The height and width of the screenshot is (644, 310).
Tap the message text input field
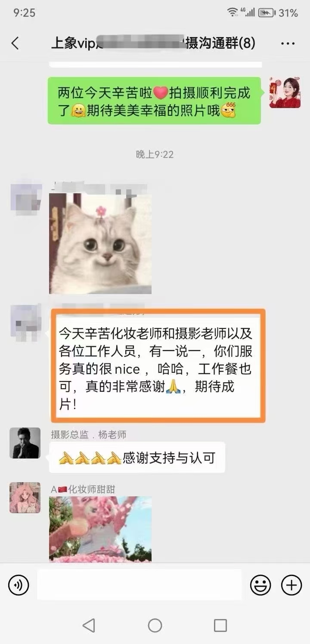click(x=139, y=585)
